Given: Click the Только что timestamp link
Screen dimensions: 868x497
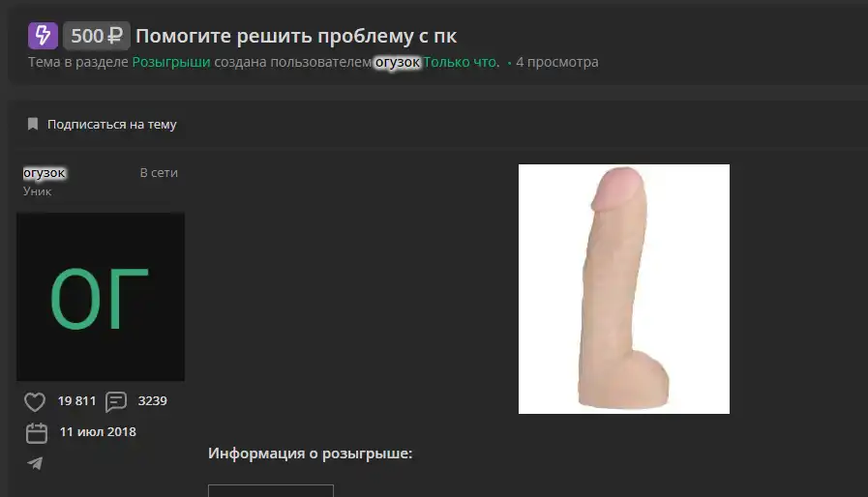Looking at the screenshot, I should pyautogui.click(x=461, y=62).
